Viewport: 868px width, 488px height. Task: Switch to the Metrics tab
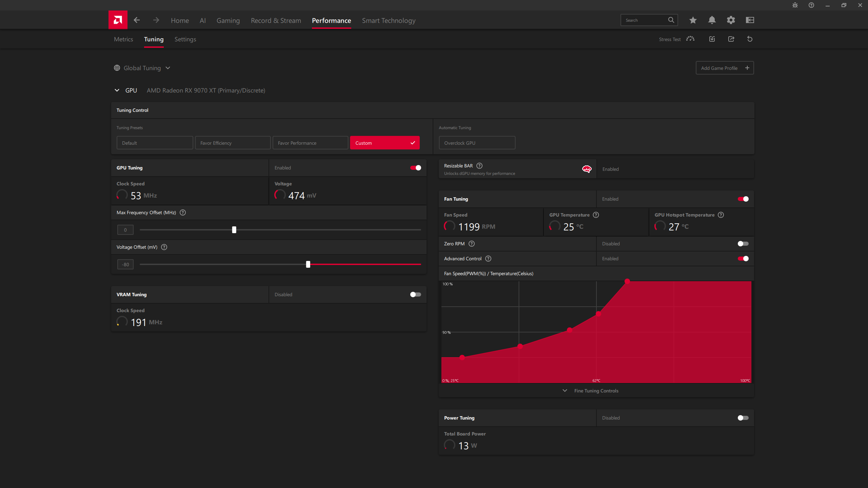click(x=123, y=39)
